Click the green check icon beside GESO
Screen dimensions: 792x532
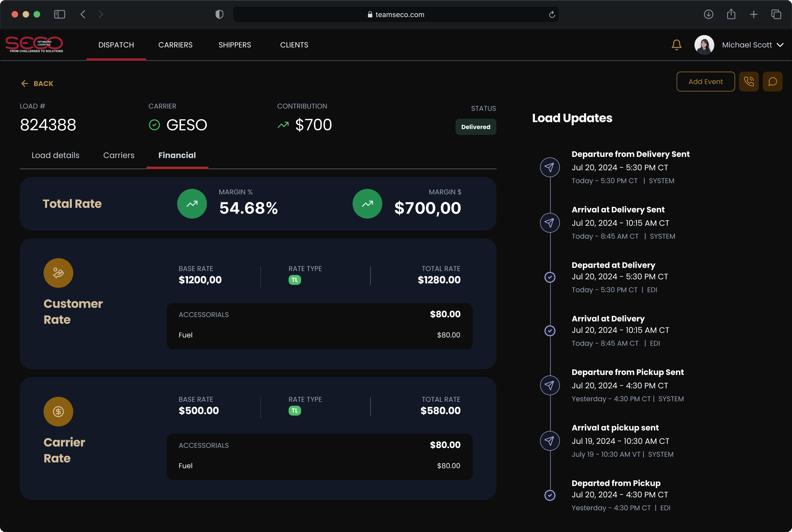pyautogui.click(x=155, y=125)
